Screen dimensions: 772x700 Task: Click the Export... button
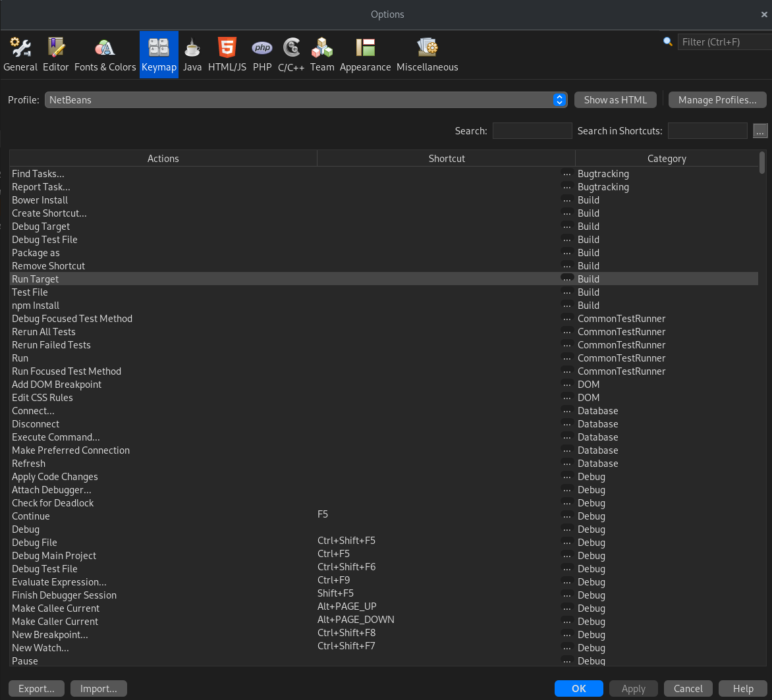[x=36, y=688]
